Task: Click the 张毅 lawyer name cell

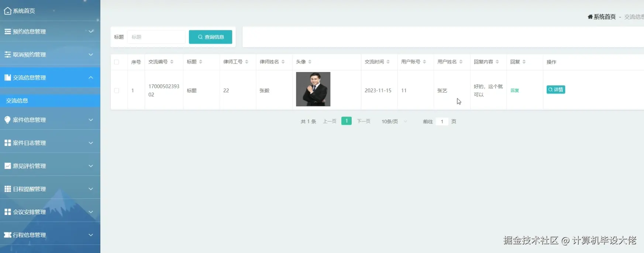Action: pos(264,90)
